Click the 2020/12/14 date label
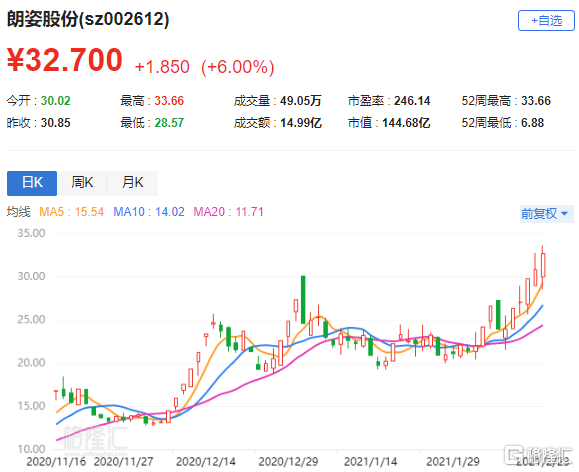Viewport: 579px width, 472px height. (206, 462)
